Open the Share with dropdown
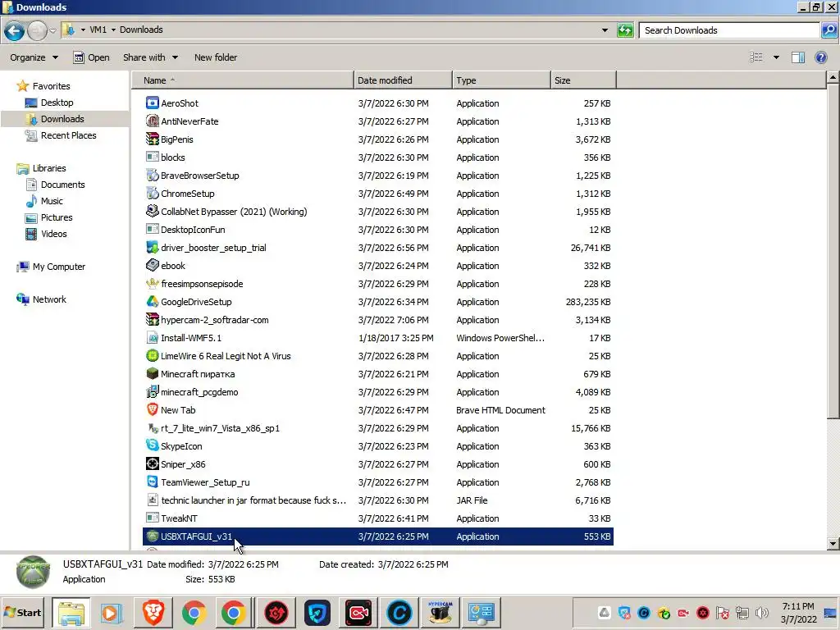840x630 pixels. (x=150, y=57)
